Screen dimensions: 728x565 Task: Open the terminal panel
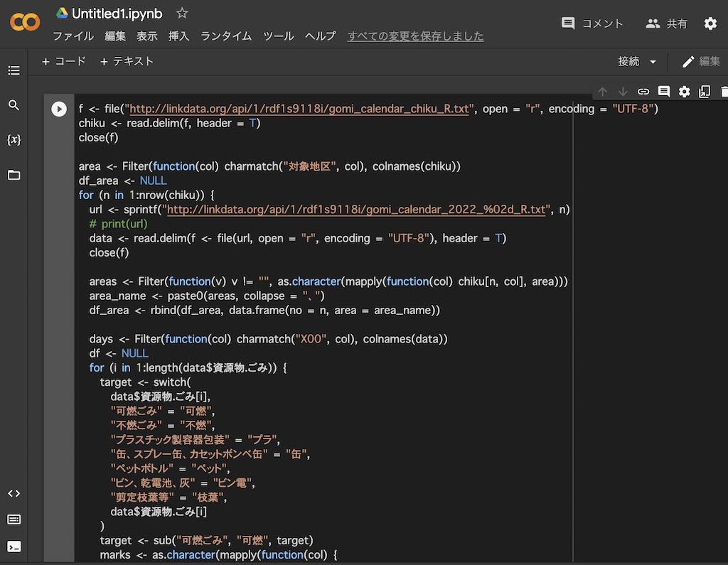coord(14,547)
